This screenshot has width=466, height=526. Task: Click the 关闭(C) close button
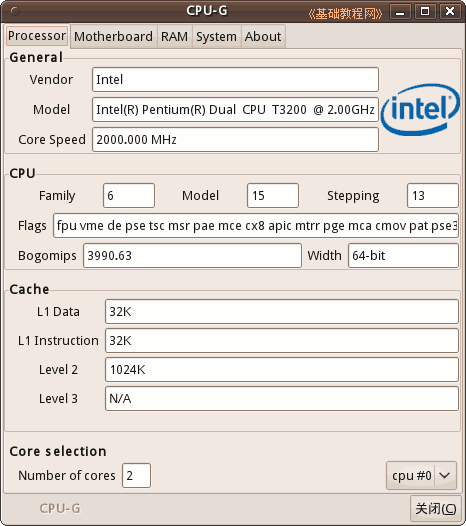pyautogui.click(x=435, y=509)
